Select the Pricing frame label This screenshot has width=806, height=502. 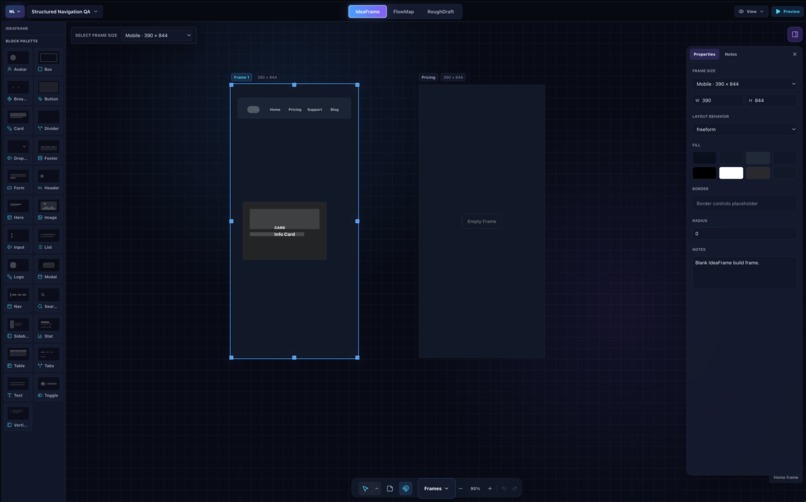click(x=428, y=78)
